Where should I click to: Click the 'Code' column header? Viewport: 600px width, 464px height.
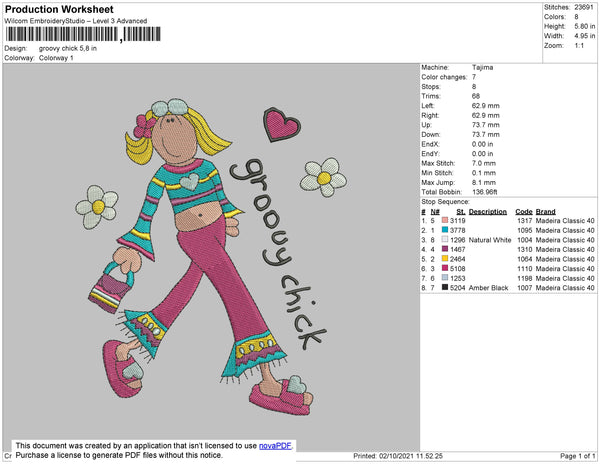tap(523, 212)
